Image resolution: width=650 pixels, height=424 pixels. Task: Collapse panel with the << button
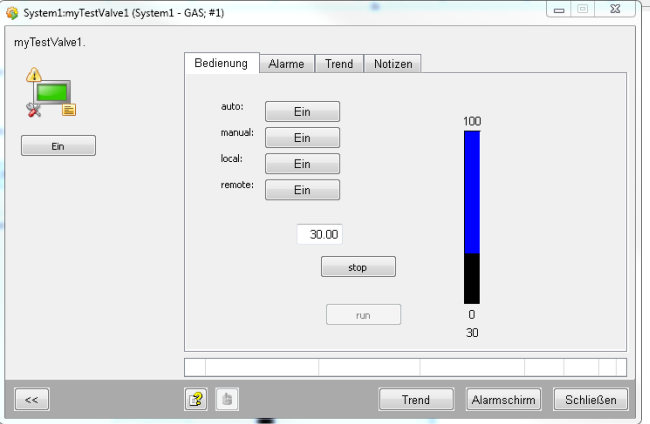[x=32, y=399]
